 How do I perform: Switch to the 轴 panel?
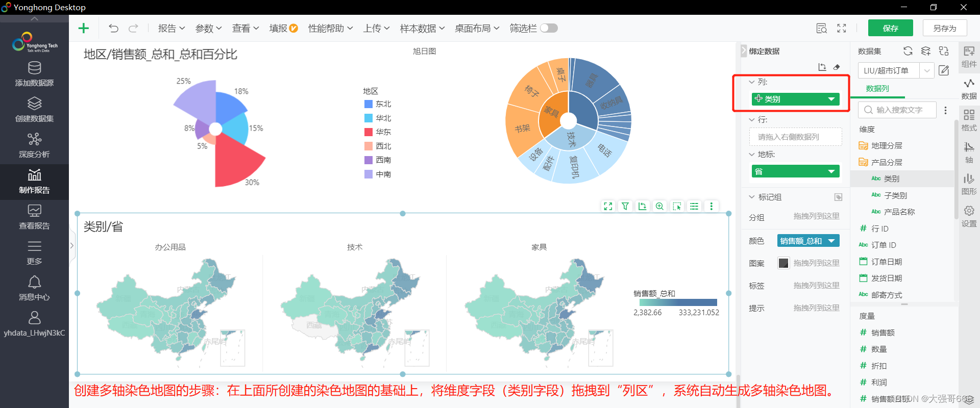[x=969, y=152]
